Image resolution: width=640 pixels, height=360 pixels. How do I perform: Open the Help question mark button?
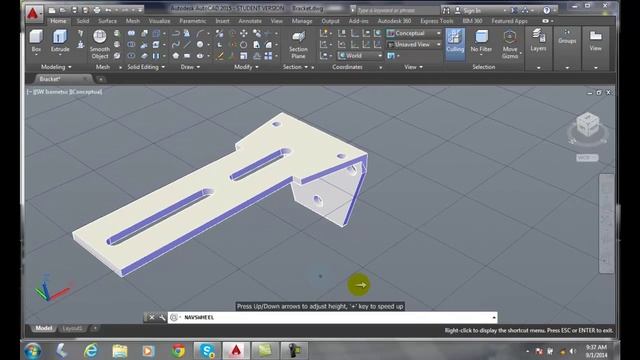tap(547, 10)
